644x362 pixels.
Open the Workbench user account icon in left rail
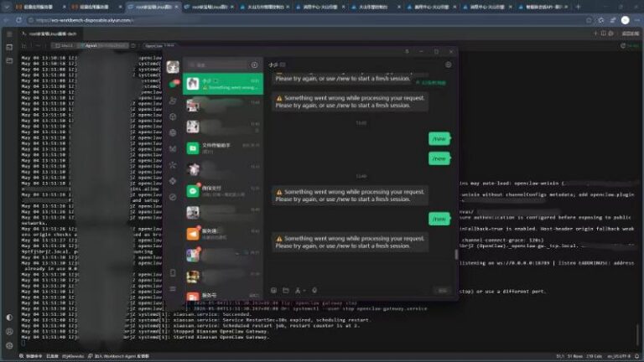[9, 331]
